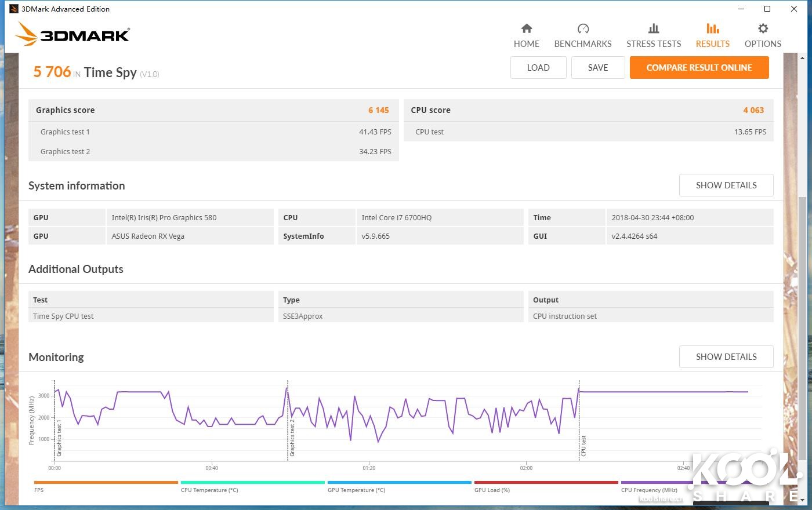Click the System information heading
The width and height of the screenshot is (812, 510).
click(x=77, y=185)
